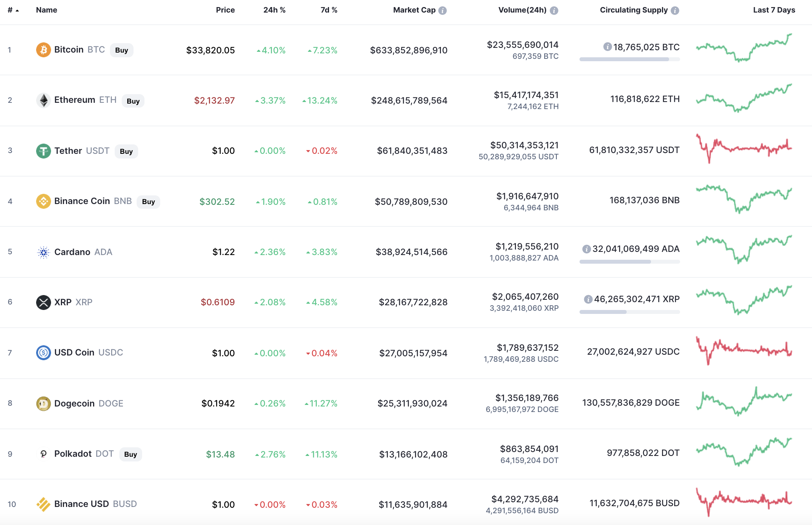Screen dimensions: 812x525
Task: Sort by Volume(24h) column header
Action: (x=522, y=10)
